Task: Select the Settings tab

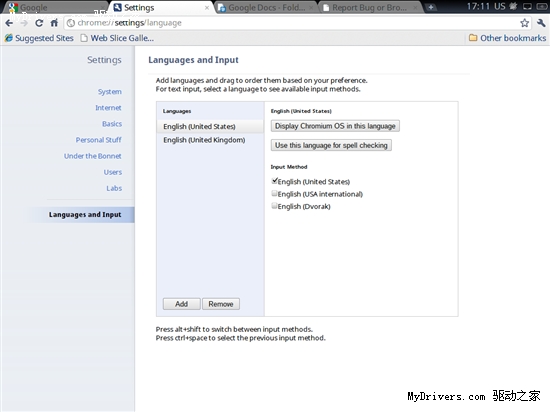Action: coord(161,7)
